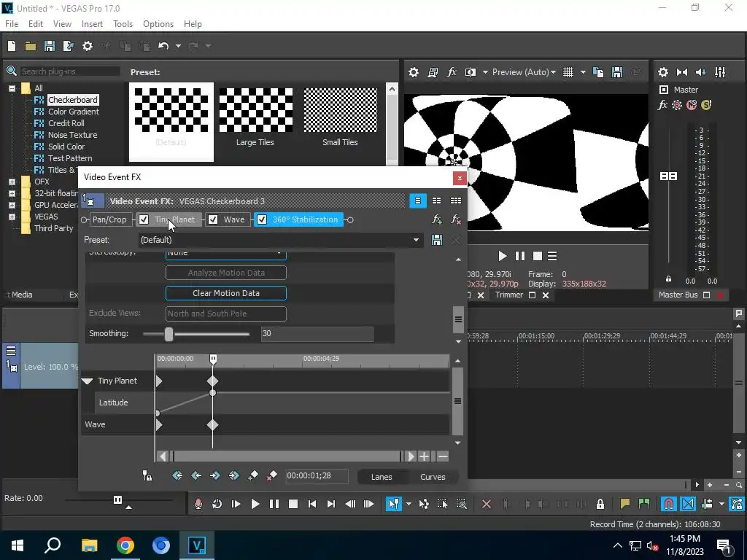The width and height of the screenshot is (747, 560).
Task: Delete the selected keyframe
Action: click(x=271, y=475)
